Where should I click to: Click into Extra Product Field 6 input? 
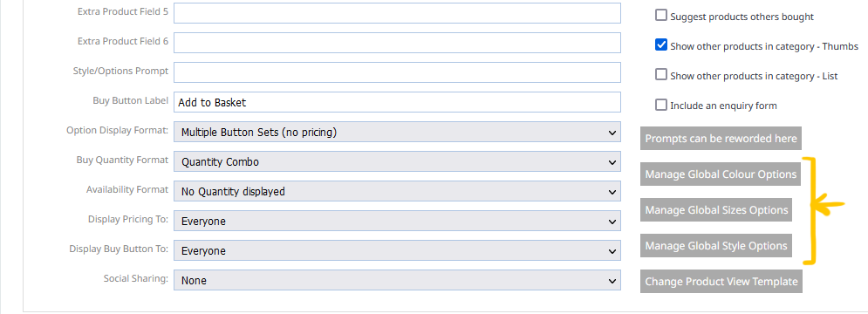(x=397, y=43)
